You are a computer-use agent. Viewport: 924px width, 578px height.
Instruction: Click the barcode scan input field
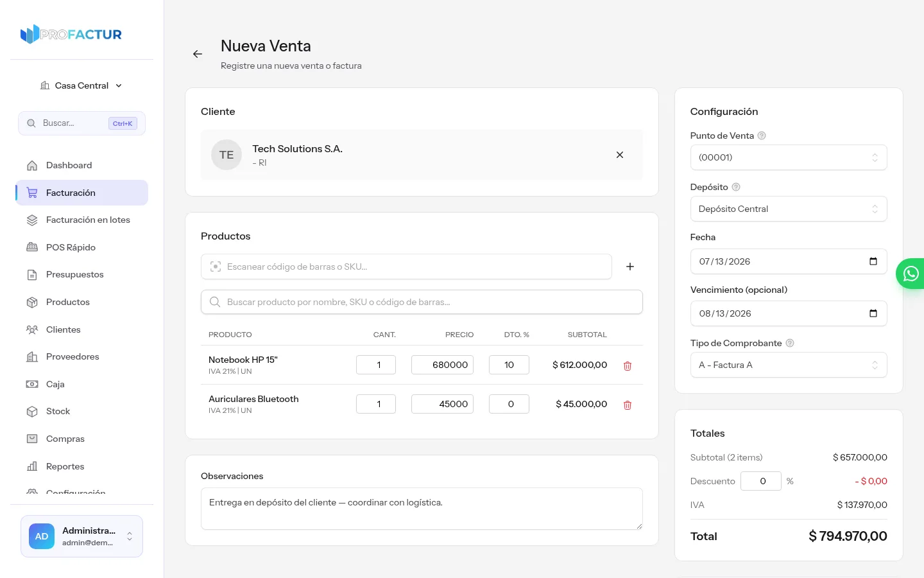406,267
